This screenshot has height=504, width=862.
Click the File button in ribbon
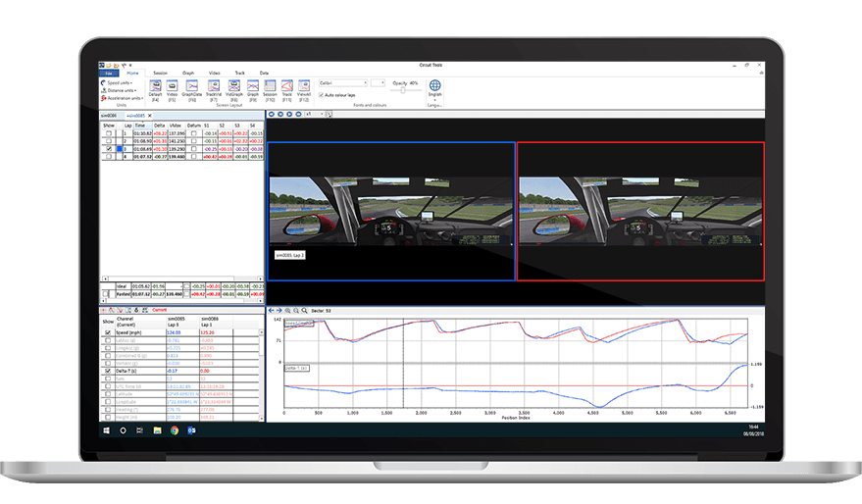point(107,73)
